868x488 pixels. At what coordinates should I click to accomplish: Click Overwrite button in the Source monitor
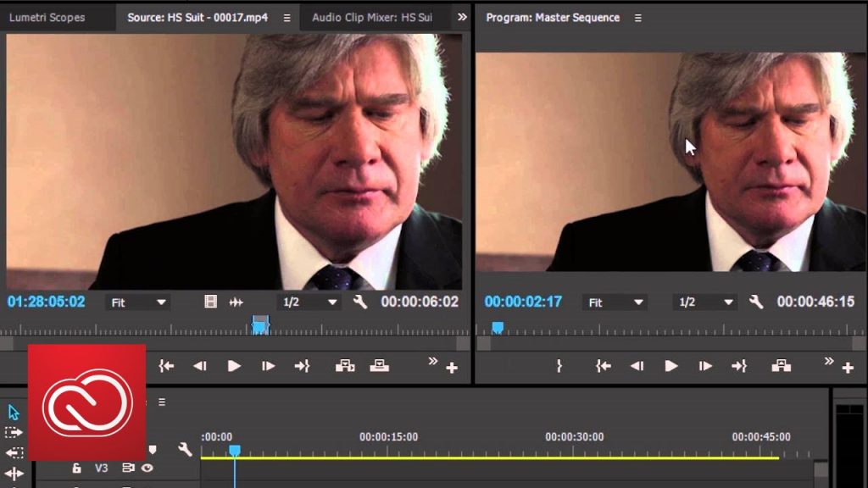pyautogui.click(x=380, y=366)
